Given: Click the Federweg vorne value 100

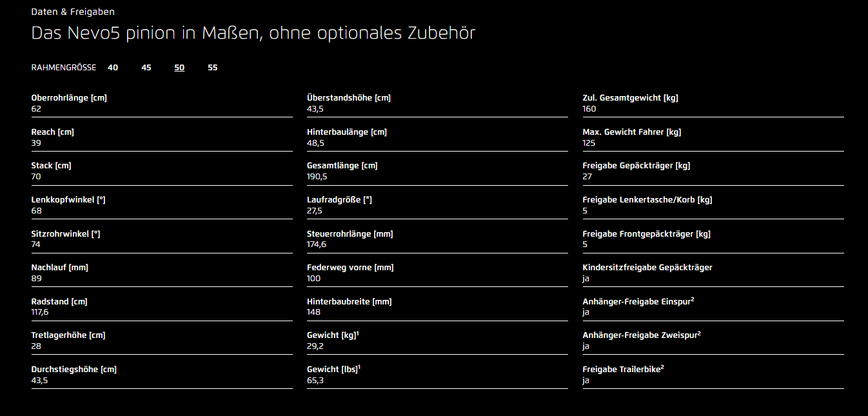Looking at the screenshot, I should (313, 279).
